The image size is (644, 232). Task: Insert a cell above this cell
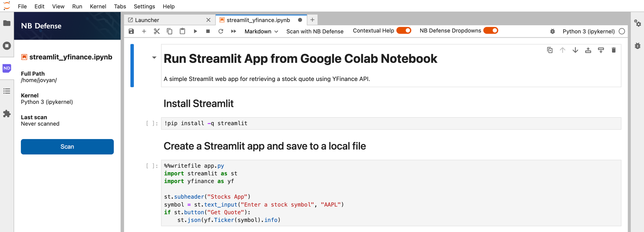(x=588, y=50)
